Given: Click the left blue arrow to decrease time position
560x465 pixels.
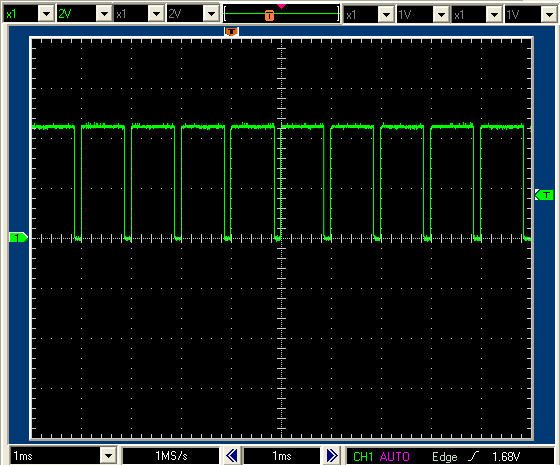Looking at the screenshot, I should point(232,456).
